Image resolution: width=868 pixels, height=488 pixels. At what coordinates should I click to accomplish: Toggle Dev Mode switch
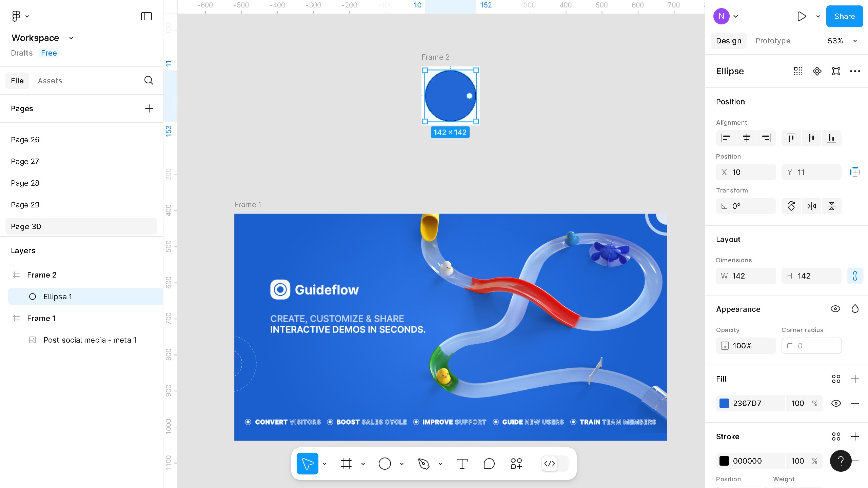pyautogui.click(x=555, y=464)
